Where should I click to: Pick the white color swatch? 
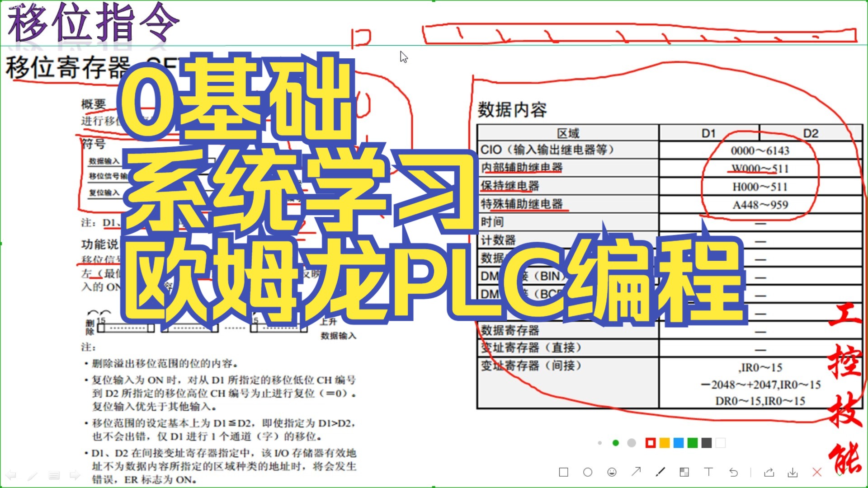721,443
